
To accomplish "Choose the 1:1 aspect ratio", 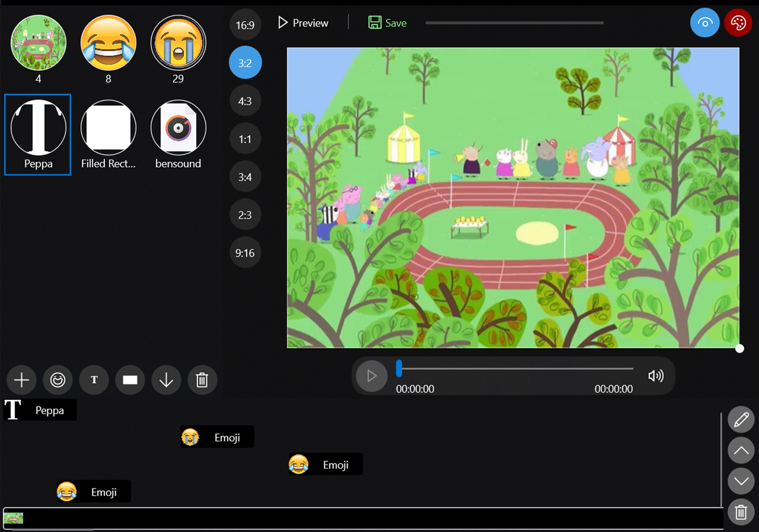I will 245,139.
